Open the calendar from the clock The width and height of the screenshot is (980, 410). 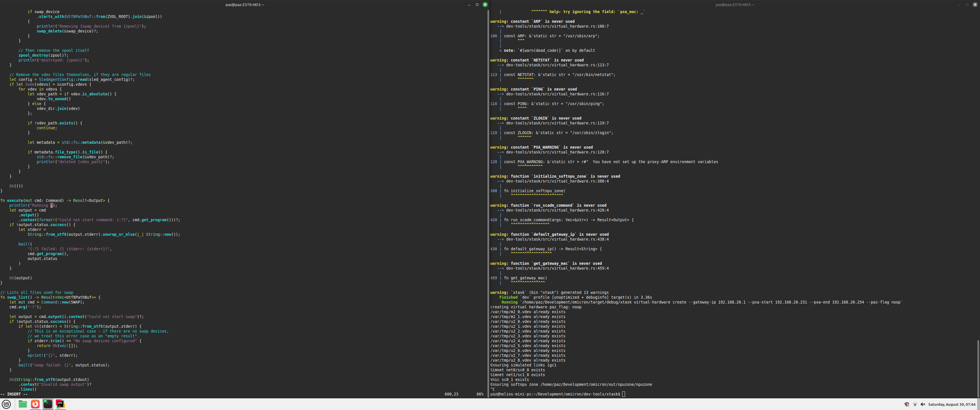click(x=952, y=404)
